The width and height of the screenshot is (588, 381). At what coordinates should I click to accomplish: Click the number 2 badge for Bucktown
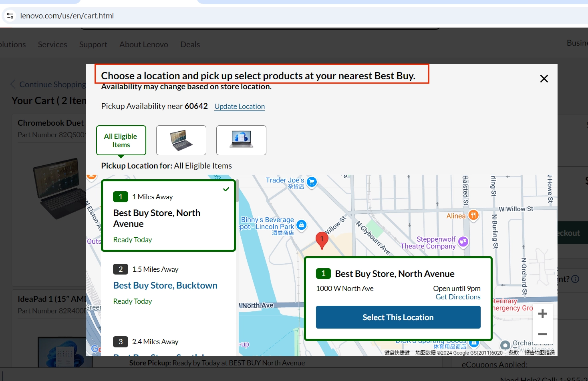pyautogui.click(x=121, y=269)
